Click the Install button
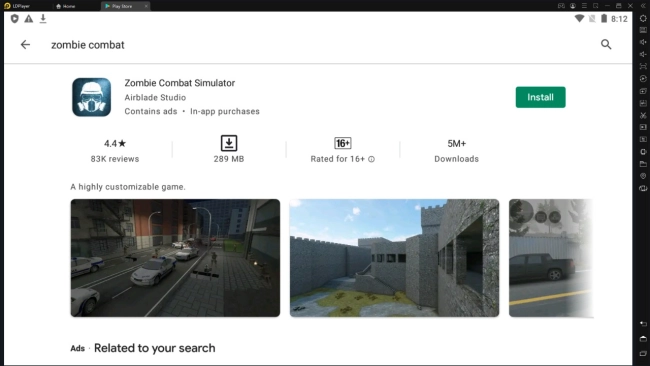 tap(540, 97)
